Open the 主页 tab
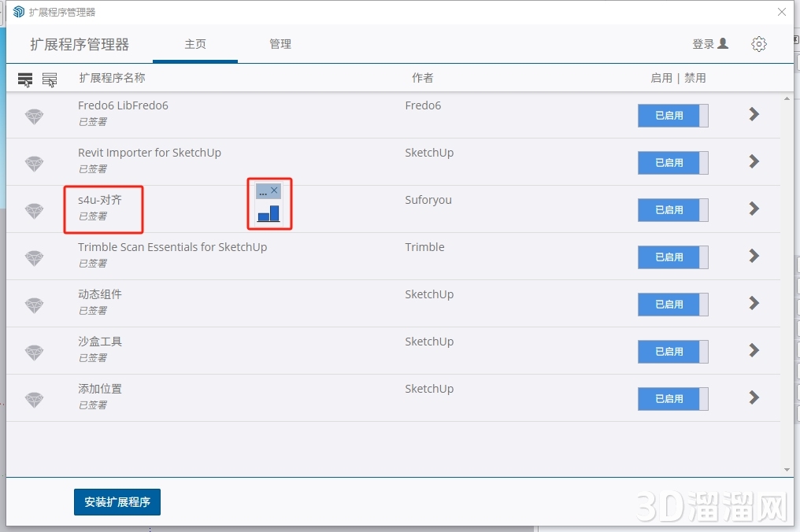Image resolution: width=800 pixels, height=532 pixels. coord(195,44)
